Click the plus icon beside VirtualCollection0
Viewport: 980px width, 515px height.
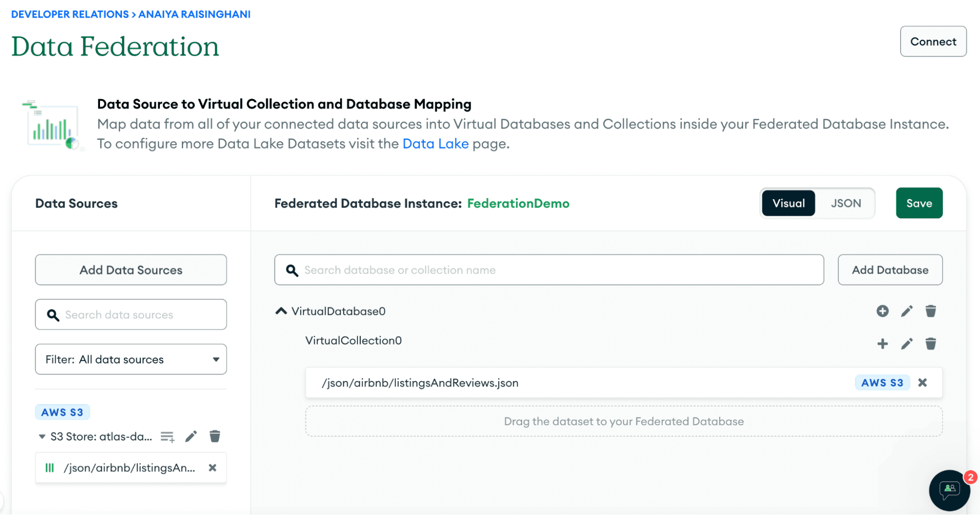coord(882,344)
